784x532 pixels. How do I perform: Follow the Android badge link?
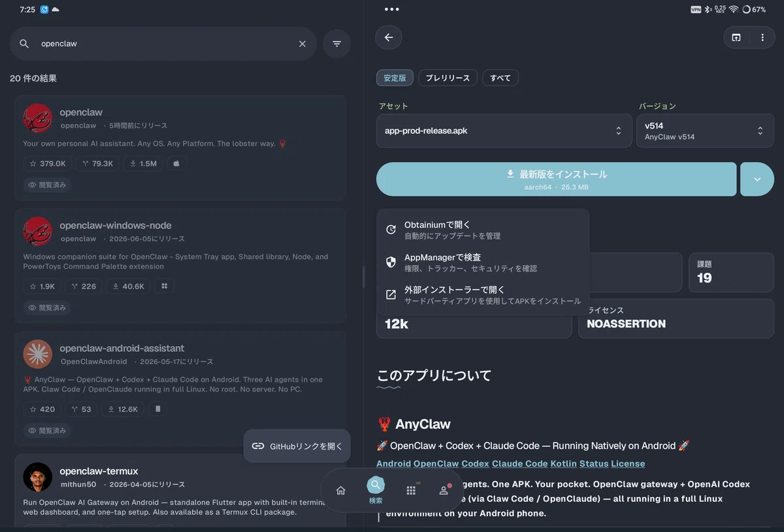coord(393,463)
